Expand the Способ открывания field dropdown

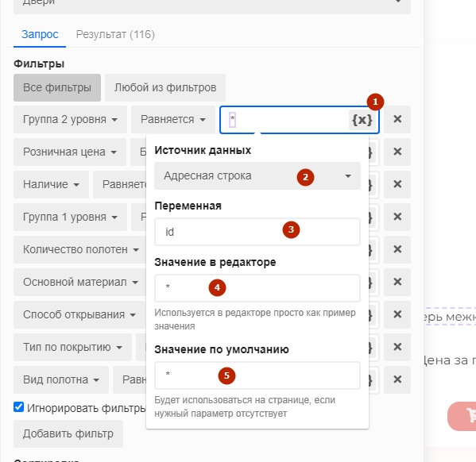click(x=79, y=314)
